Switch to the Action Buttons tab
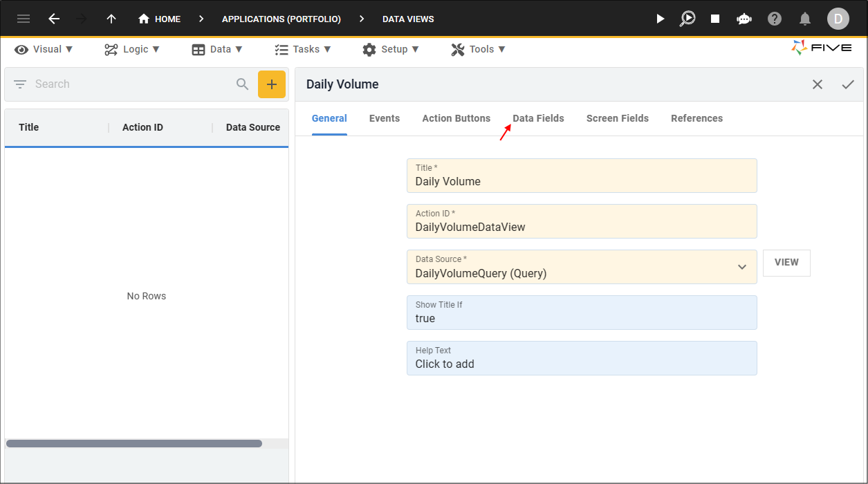The height and width of the screenshot is (484, 868). 456,118
